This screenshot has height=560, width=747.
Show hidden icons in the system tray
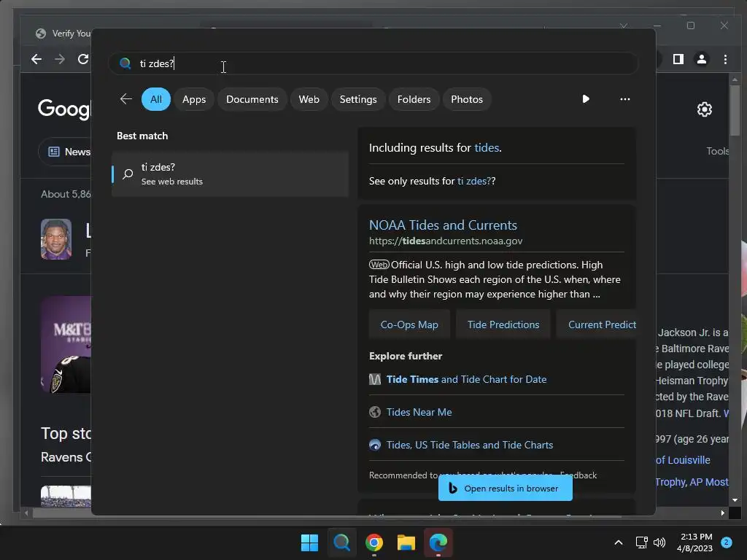tap(619, 542)
